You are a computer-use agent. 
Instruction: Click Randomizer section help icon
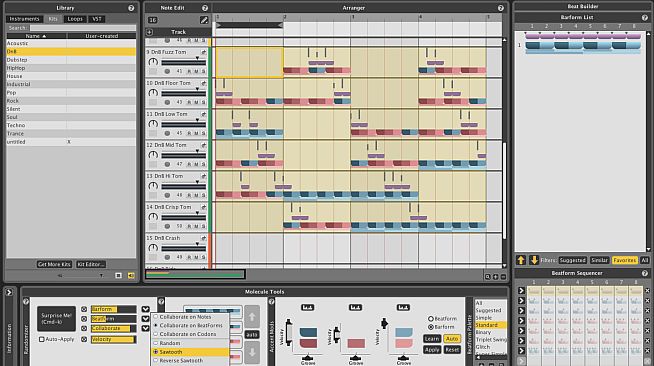pos(26,301)
